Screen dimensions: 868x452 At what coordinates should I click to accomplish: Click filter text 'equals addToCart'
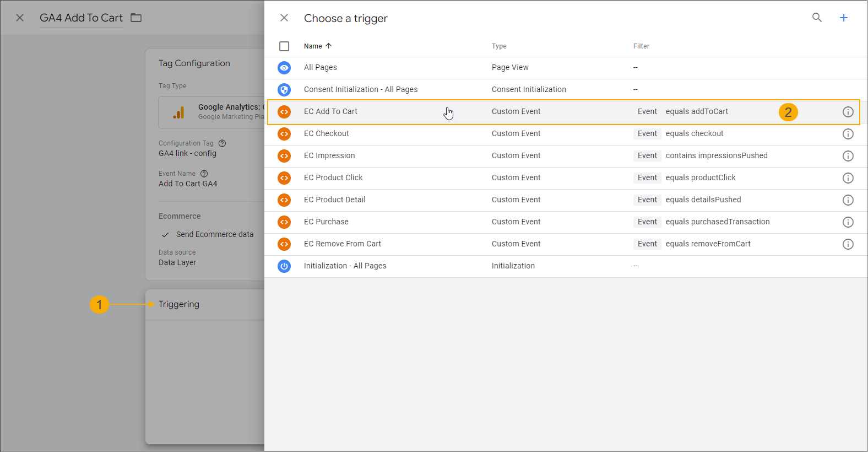coord(697,111)
